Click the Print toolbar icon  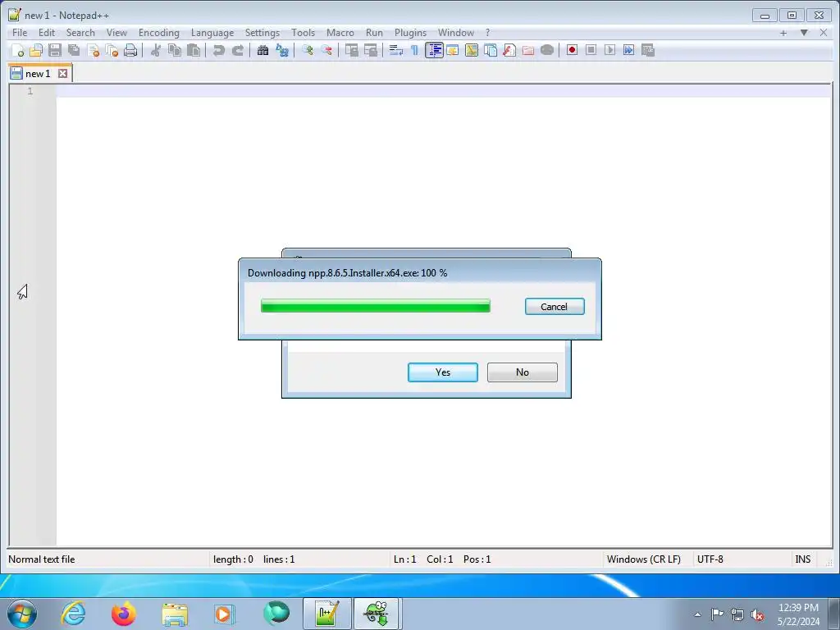[130, 50]
